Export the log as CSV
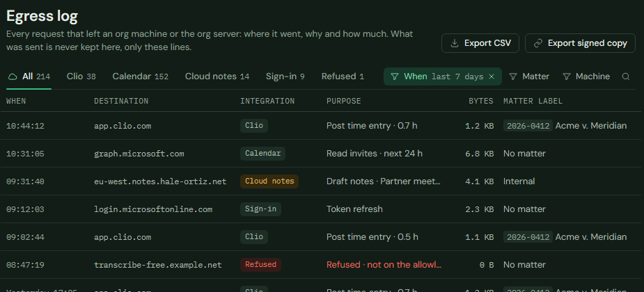The height and width of the screenshot is (292, 644). tap(480, 43)
